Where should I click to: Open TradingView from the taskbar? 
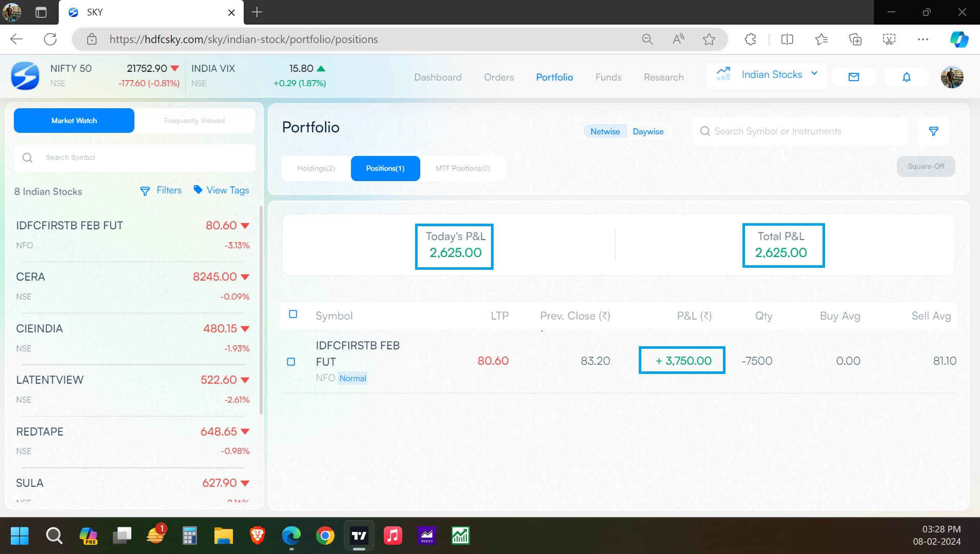coord(359,536)
